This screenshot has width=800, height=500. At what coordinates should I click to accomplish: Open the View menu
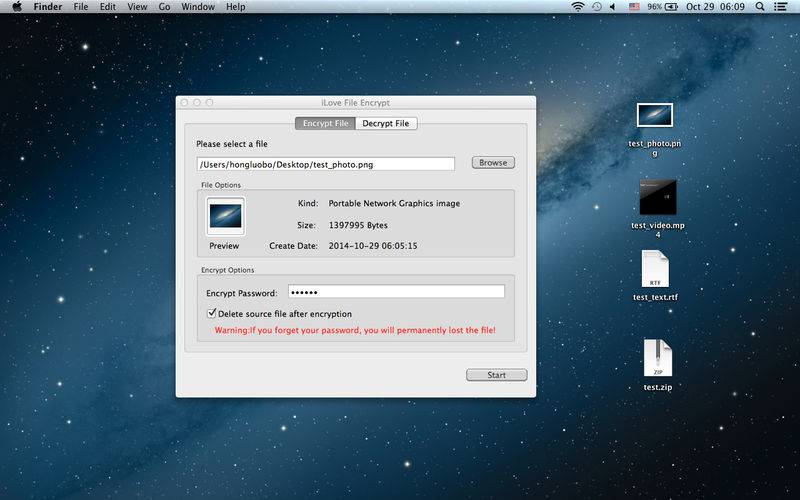coord(137,7)
